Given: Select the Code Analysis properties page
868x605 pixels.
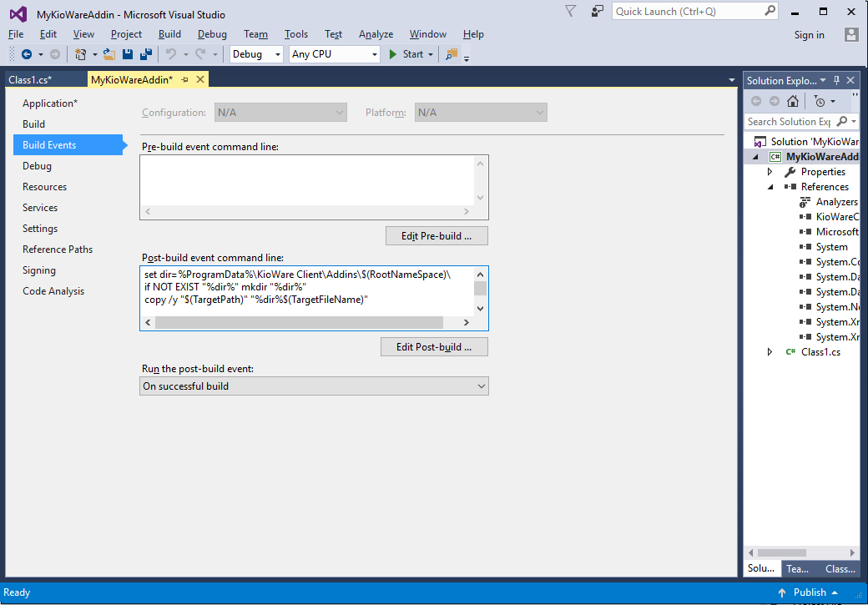Looking at the screenshot, I should [x=53, y=291].
